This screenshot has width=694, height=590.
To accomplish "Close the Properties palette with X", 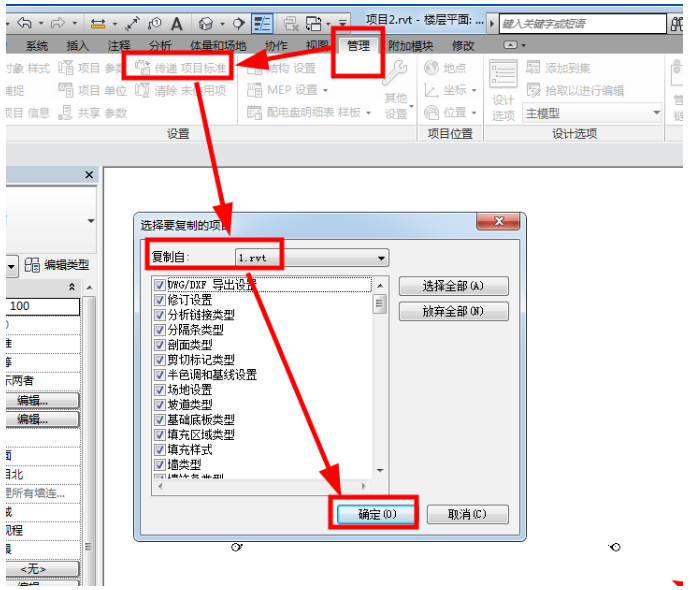I will pos(89,175).
